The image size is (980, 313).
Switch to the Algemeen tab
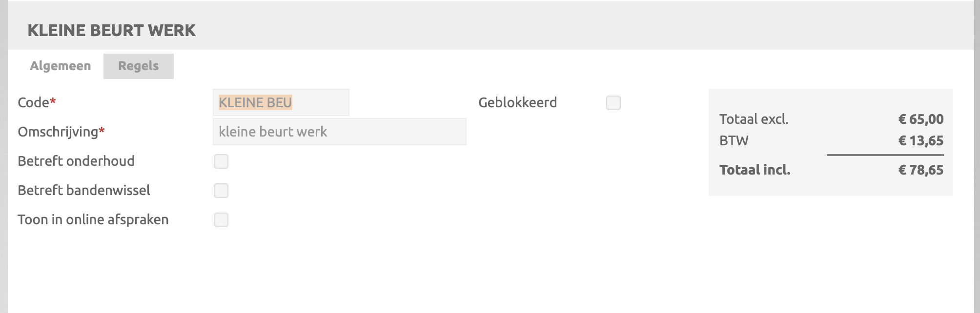point(60,66)
